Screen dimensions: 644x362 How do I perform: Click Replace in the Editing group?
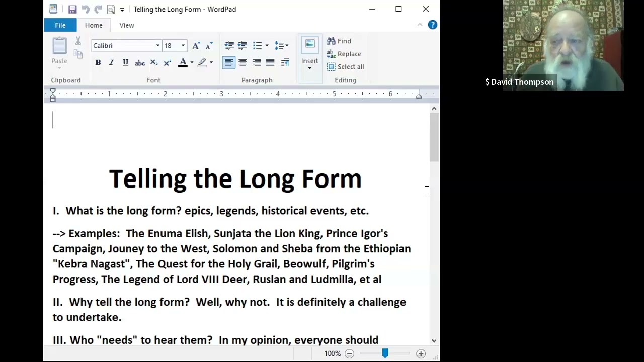coord(344,54)
